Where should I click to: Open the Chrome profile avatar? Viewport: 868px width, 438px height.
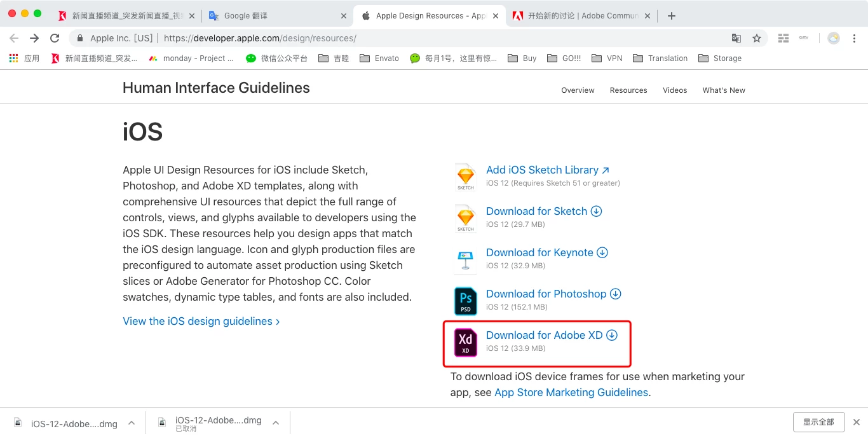click(834, 38)
